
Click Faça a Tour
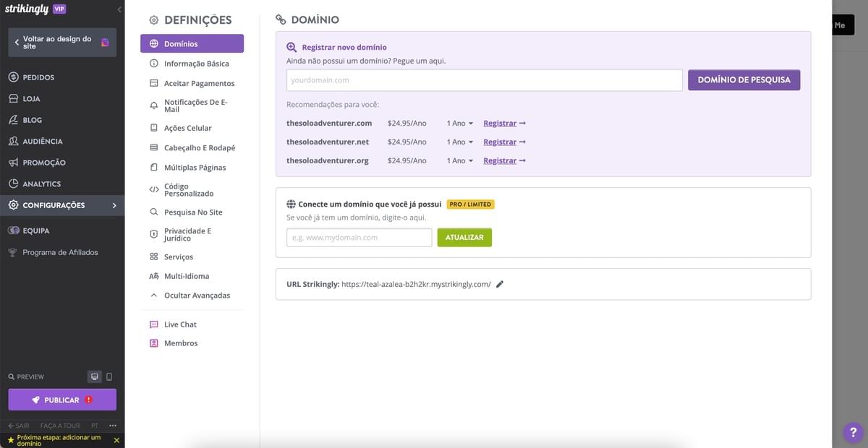[61, 426]
